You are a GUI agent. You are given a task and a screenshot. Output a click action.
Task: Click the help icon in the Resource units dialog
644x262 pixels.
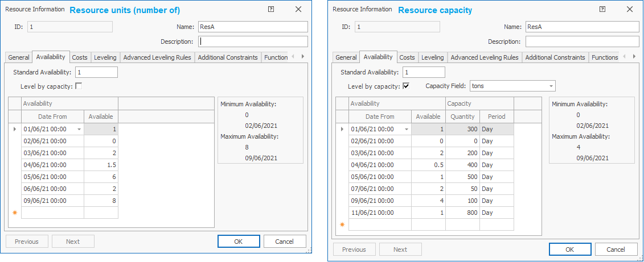(x=270, y=10)
